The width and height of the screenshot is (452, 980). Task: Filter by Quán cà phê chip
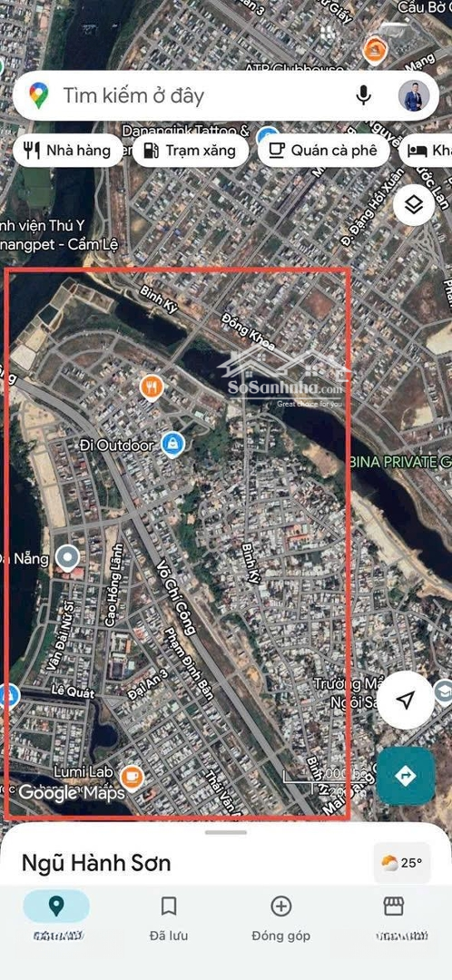click(324, 150)
